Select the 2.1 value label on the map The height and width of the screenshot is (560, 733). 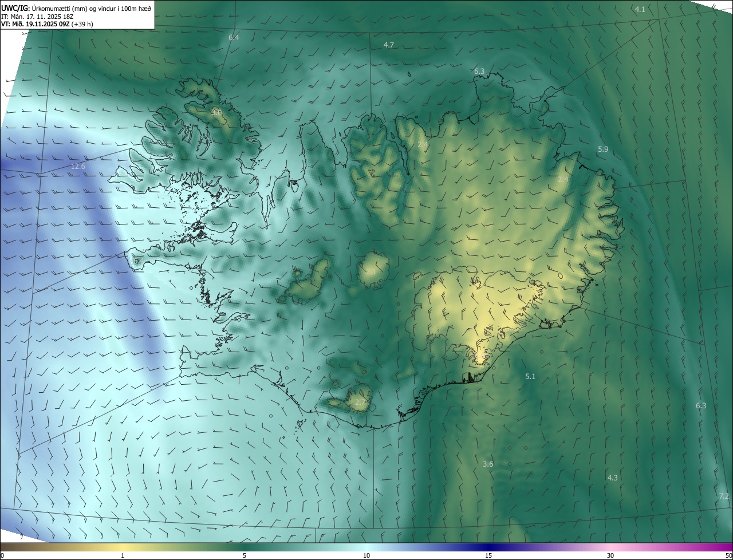[x=371, y=273]
